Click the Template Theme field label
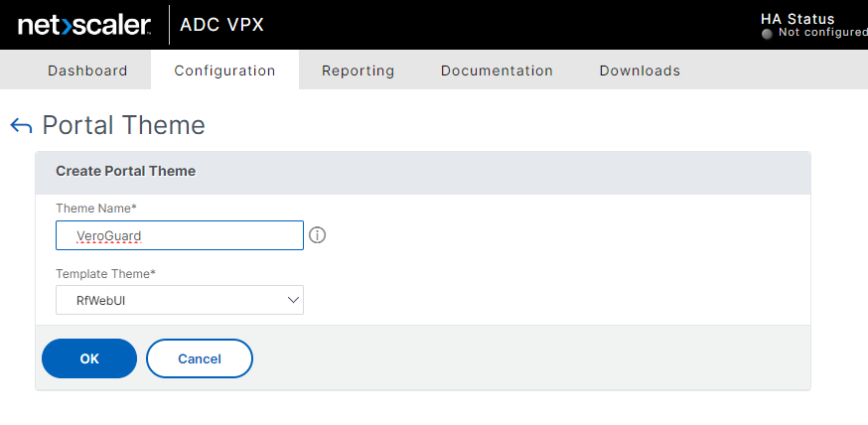 [105, 273]
